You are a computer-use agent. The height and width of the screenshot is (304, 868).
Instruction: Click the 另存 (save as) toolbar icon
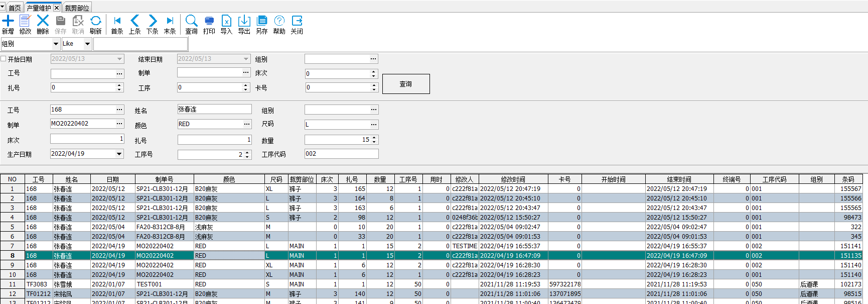click(262, 24)
